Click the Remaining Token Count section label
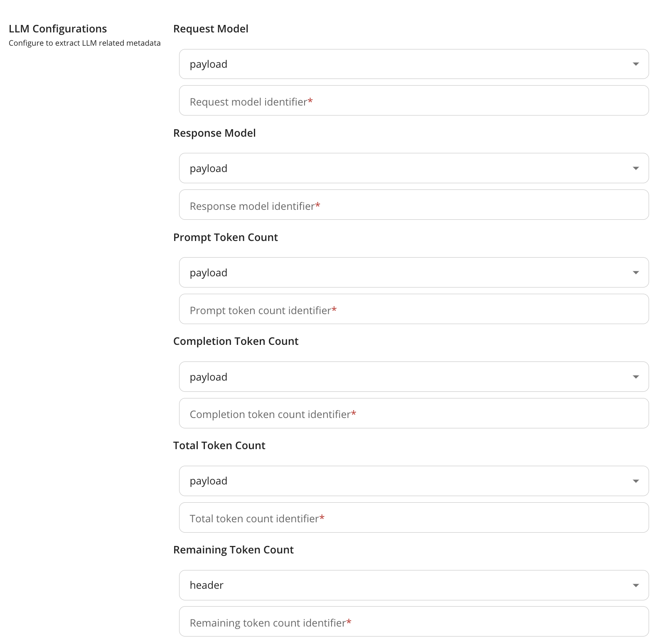The image size is (664, 644). click(233, 550)
